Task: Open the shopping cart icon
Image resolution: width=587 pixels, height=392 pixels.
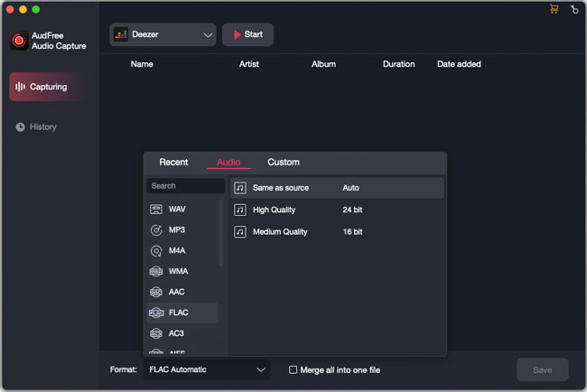Action: click(x=554, y=9)
